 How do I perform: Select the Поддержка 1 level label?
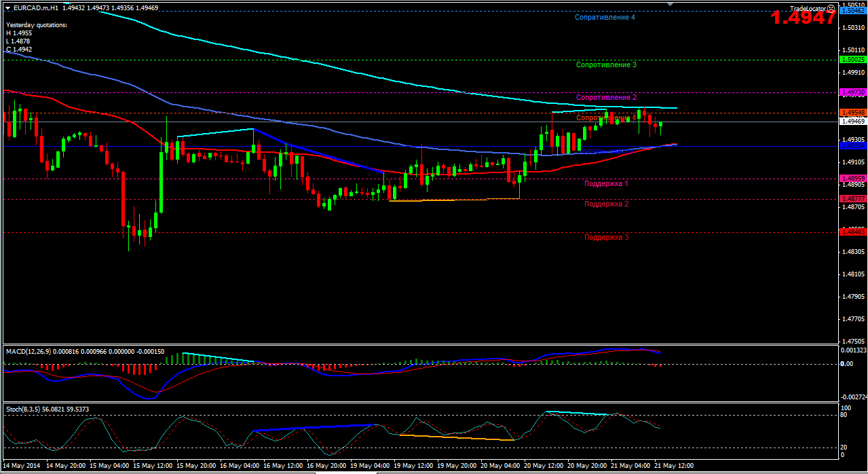(x=606, y=184)
